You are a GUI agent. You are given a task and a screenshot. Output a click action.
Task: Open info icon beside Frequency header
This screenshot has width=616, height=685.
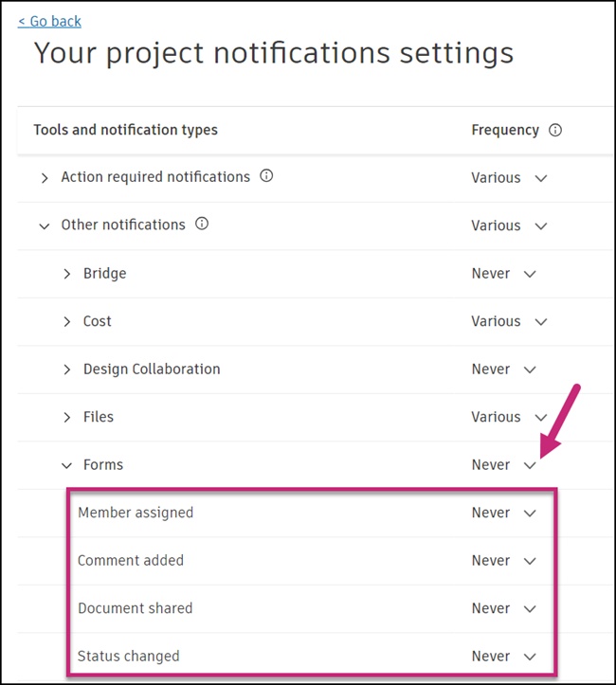click(555, 130)
